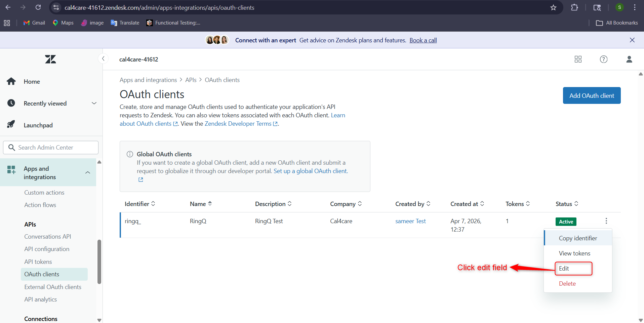Open the Zendesk products grid icon
Image resolution: width=644 pixels, height=323 pixels.
click(x=578, y=59)
